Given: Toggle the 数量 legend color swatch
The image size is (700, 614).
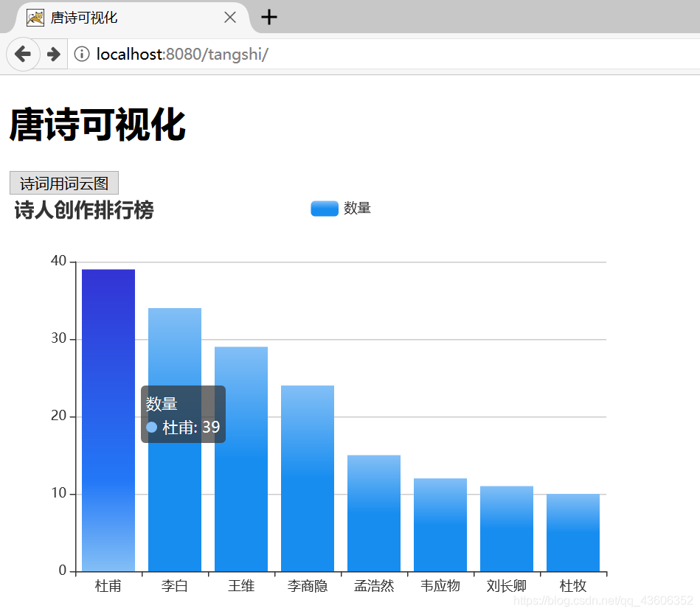Looking at the screenshot, I should pyautogui.click(x=325, y=209).
